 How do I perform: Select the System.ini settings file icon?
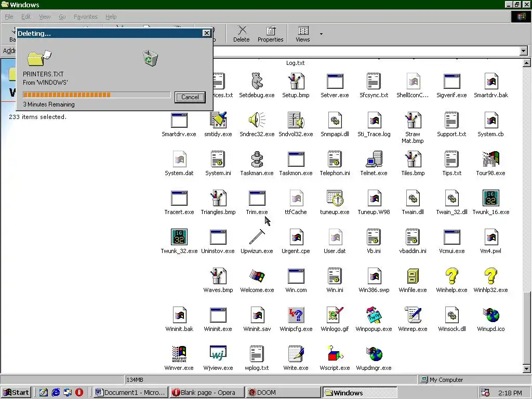[x=218, y=159]
